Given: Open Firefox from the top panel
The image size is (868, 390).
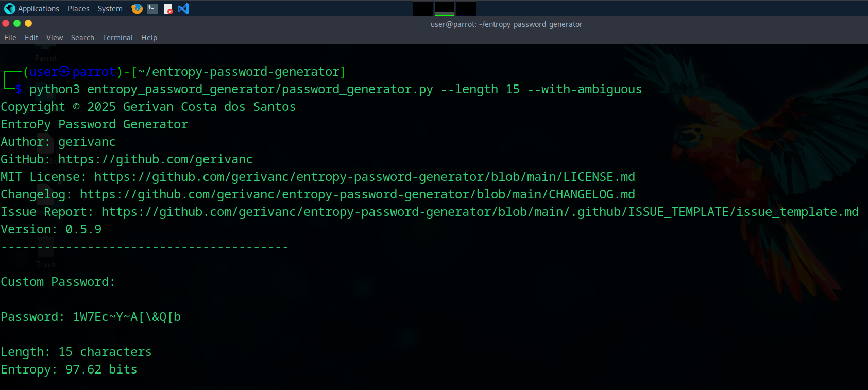Looking at the screenshot, I should tap(137, 9).
